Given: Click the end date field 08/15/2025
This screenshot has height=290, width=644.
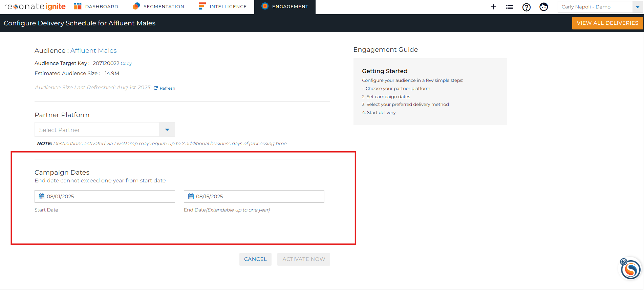Looking at the screenshot, I should coord(254,196).
